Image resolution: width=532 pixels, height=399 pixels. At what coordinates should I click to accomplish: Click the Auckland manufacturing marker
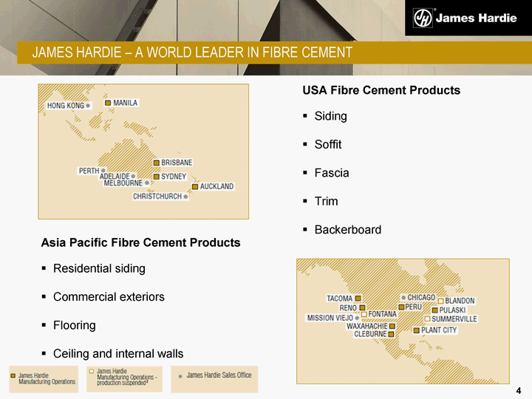coord(195,187)
